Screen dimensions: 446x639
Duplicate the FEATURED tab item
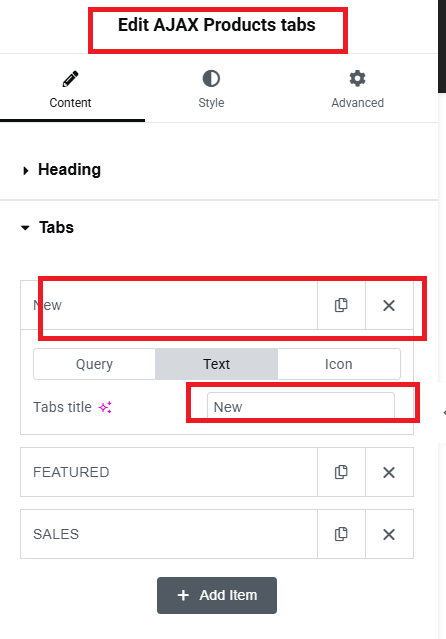coord(341,472)
